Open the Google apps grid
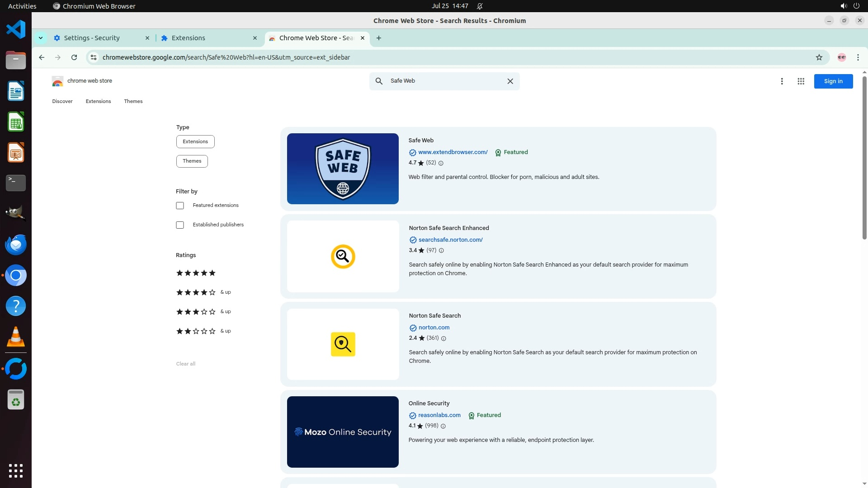The image size is (868, 488). (801, 81)
